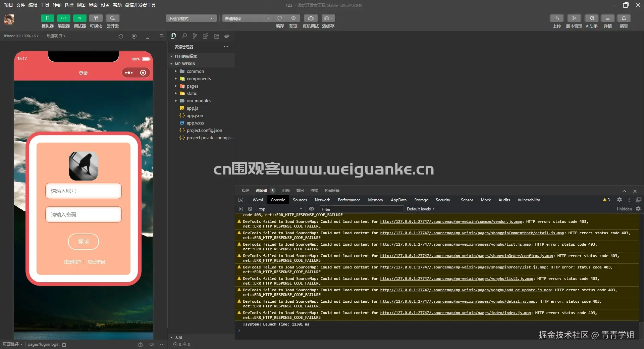Image resolution: width=644 pixels, height=349 pixels.
Task: Open the 清缓存 clear cache dropdown
Action: point(328,18)
